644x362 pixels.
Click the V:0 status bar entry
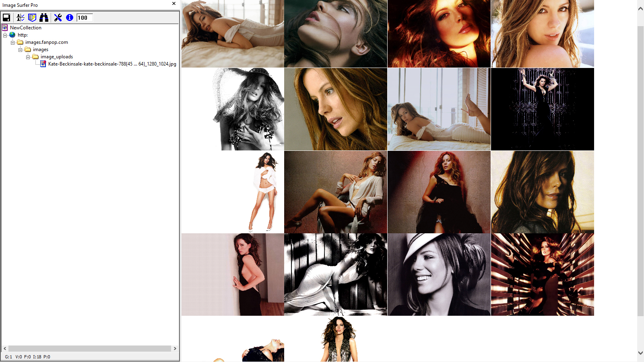point(19,357)
